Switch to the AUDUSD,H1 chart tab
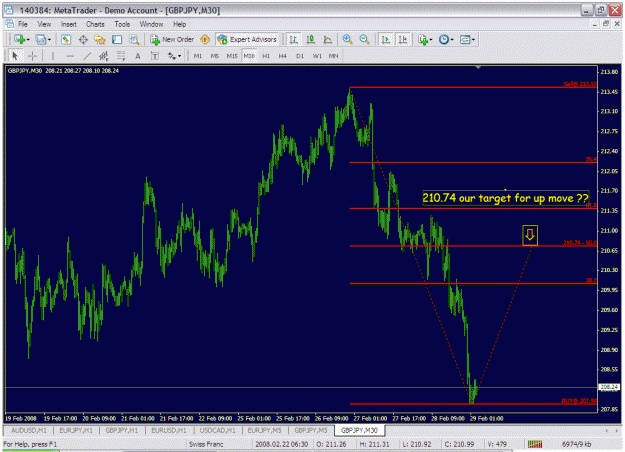The height and width of the screenshot is (452, 625). 29,430
